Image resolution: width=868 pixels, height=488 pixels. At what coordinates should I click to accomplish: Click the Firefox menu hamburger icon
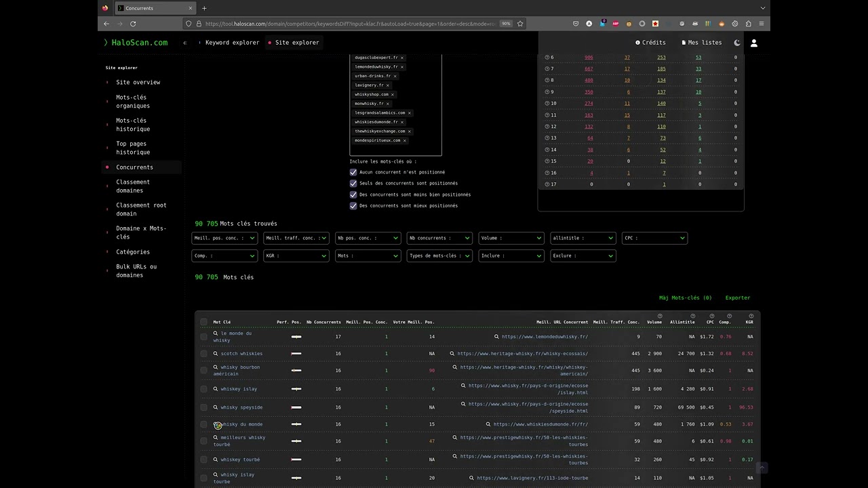tap(762, 24)
